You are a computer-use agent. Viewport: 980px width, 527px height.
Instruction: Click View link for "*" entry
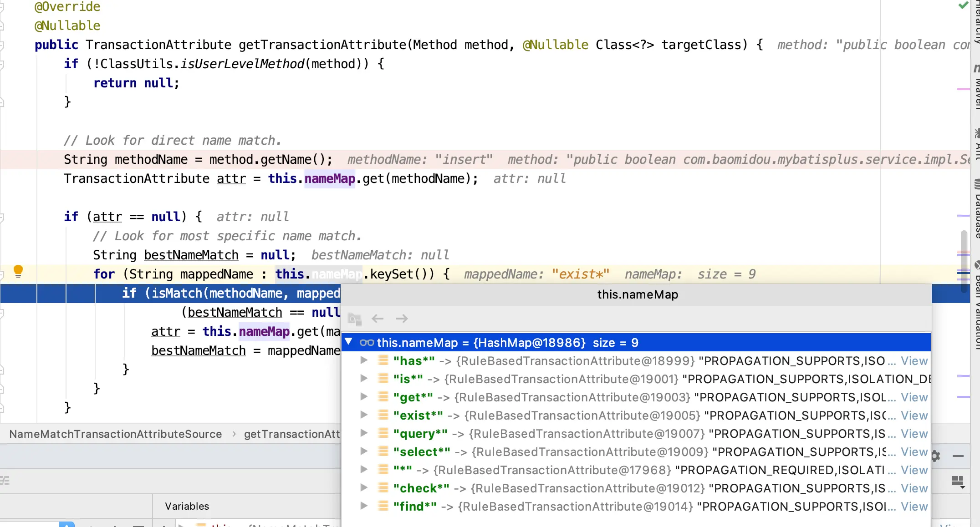[914, 470]
